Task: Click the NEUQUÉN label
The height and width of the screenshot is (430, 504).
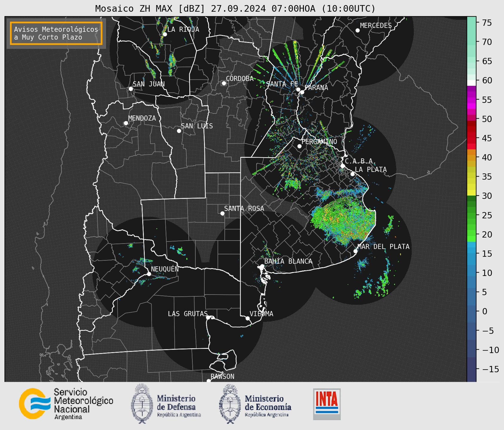Action: pyautogui.click(x=165, y=269)
